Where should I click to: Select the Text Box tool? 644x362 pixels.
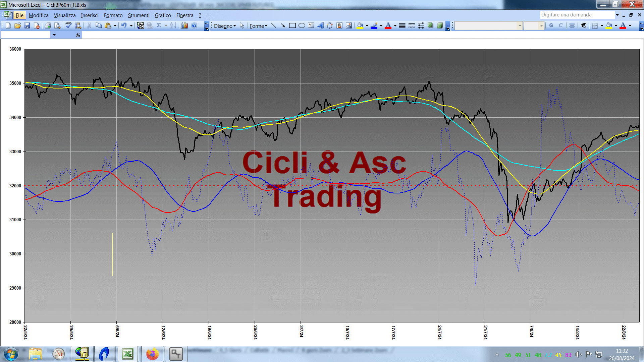click(x=311, y=25)
